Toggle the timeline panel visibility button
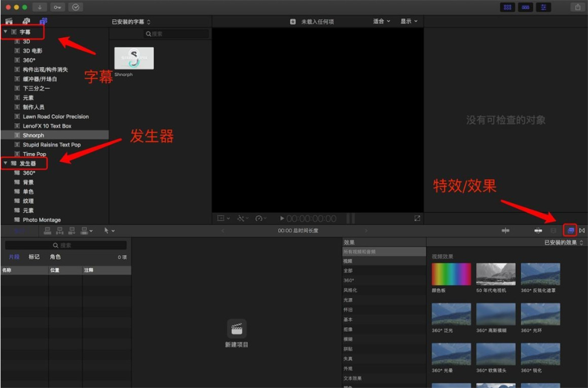 click(525, 7)
